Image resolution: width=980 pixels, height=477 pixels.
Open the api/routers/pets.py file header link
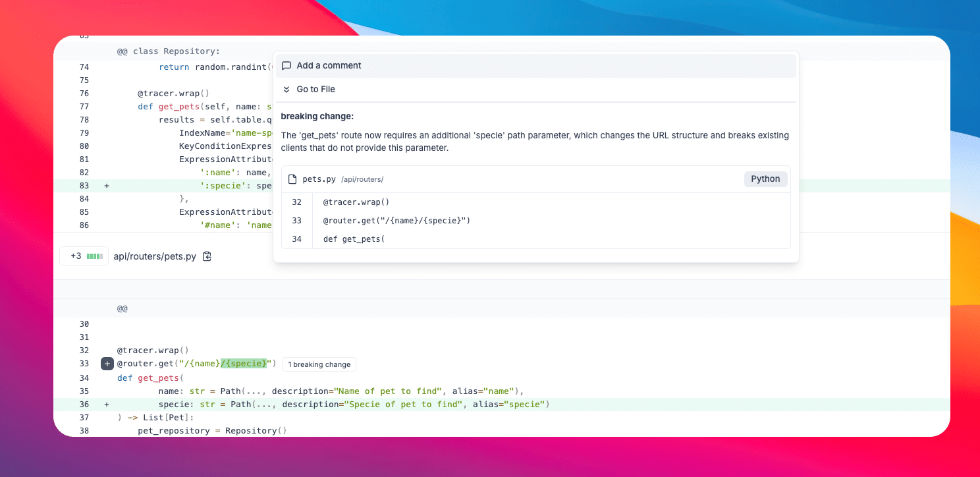click(155, 256)
